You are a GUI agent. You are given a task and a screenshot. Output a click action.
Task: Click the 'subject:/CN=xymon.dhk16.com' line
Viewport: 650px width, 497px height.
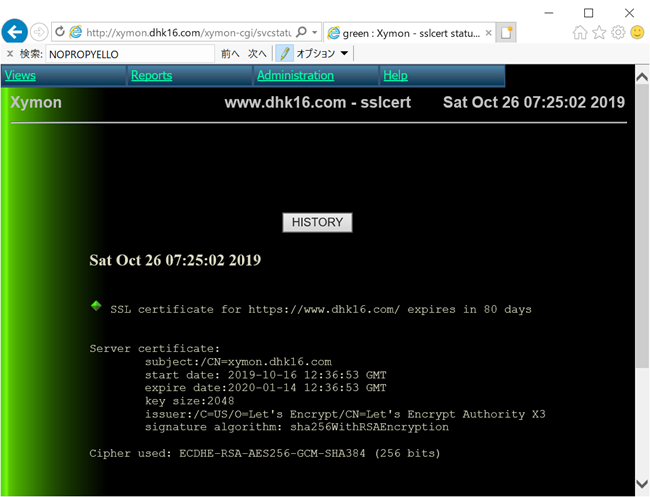coord(238,362)
